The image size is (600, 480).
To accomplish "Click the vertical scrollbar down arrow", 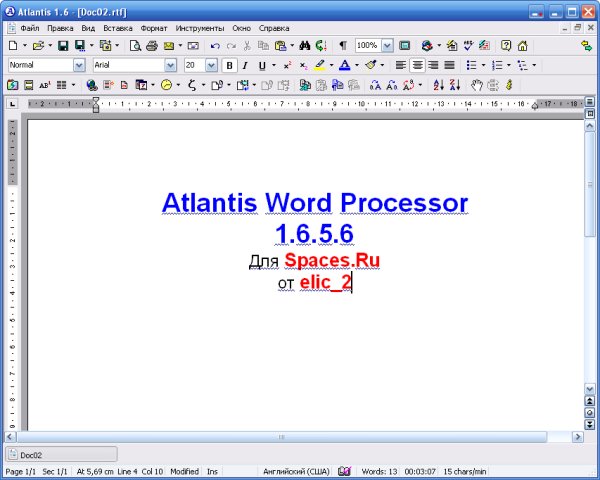I will coord(590,389).
